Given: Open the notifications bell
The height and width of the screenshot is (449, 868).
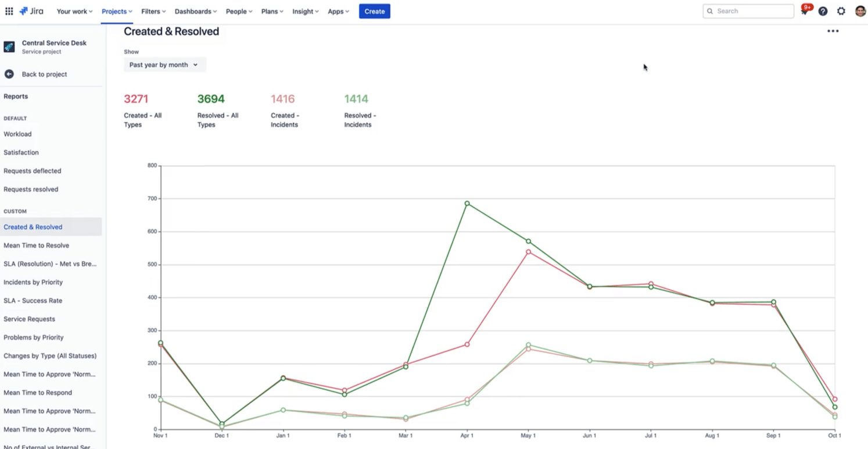Looking at the screenshot, I should pyautogui.click(x=805, y=10).
